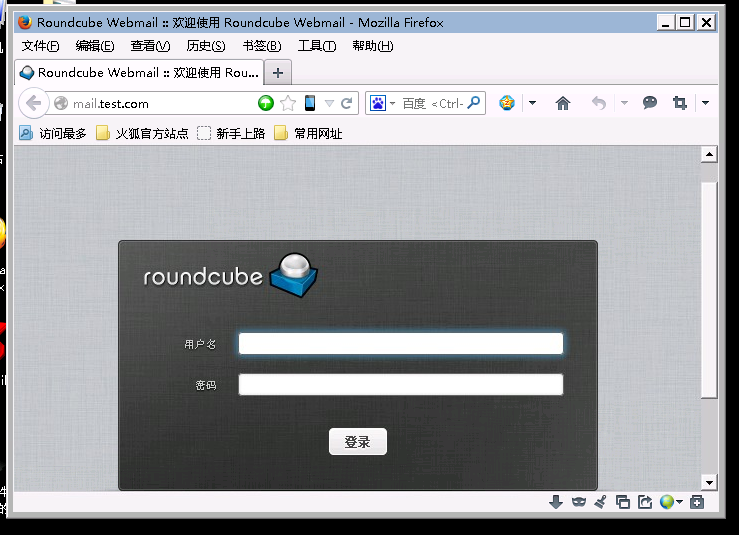Open a new tab with plus button
Screen dimensions: 739x535
pyautogui.click(x=278, y=73)
